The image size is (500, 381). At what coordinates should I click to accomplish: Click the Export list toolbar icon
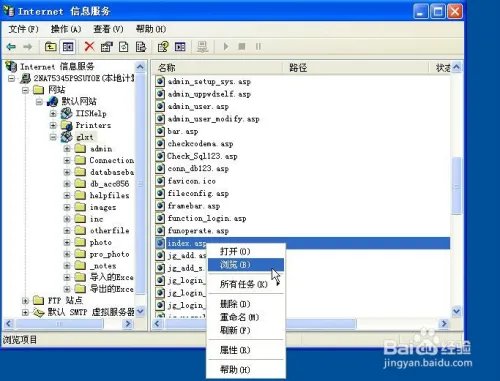(x=141, y=47)
